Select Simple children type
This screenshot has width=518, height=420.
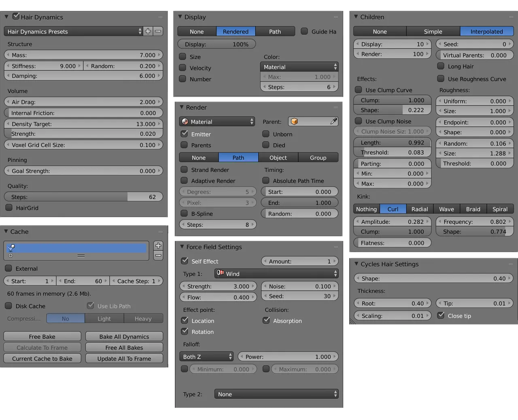[433, 32]
